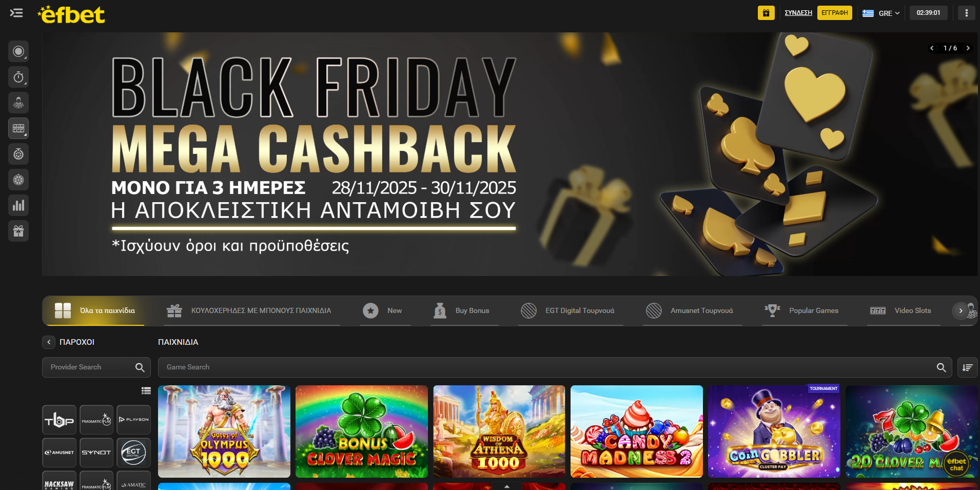
Task: Click the yellow gift bonus icon in header
Action: tap(766, 13)
